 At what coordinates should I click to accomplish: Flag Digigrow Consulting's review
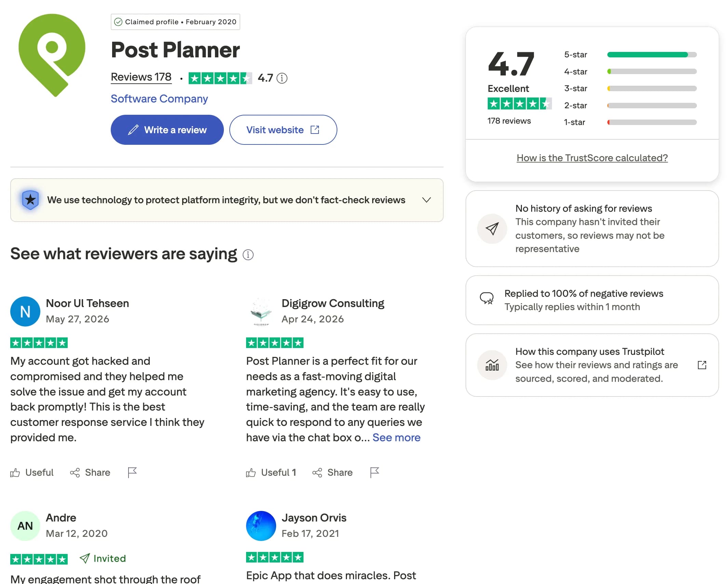click(x=375, y=472)
